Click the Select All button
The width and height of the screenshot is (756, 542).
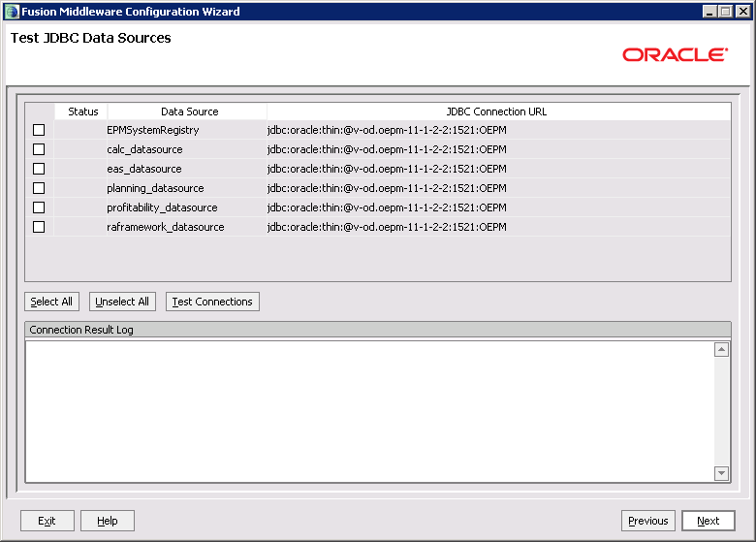(x=51, y=302)
